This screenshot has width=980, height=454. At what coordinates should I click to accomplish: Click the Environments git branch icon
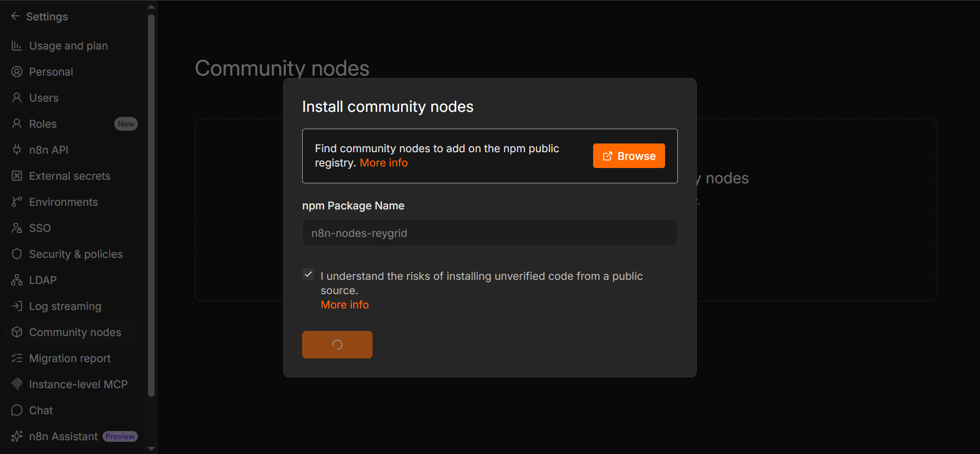point(17,202)
